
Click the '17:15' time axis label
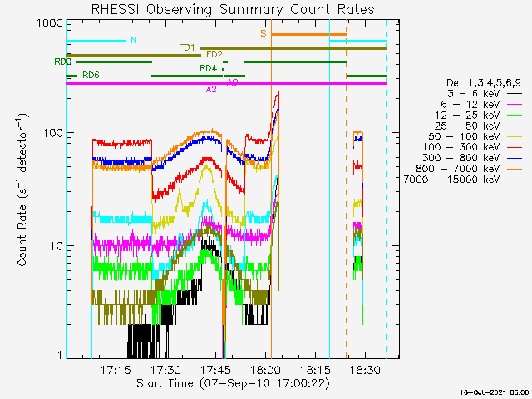(116, 369)
